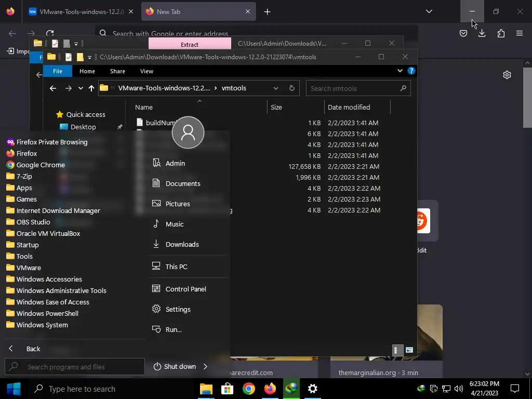Switch to VMware-Tools-windows Firefox tab

point(82,11)
